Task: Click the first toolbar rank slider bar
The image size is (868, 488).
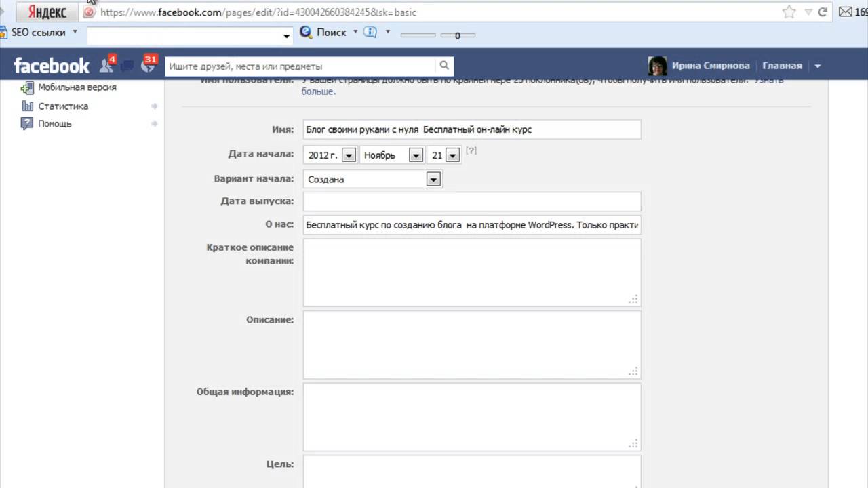Action: [418, 35]
